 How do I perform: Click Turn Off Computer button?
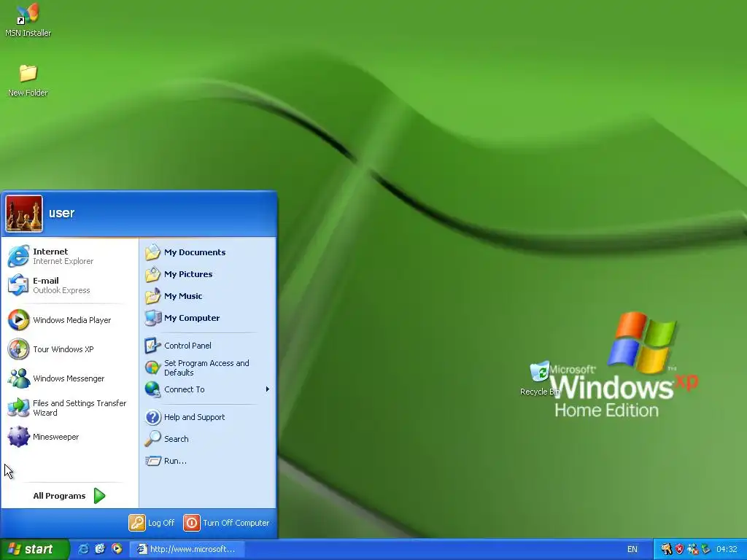227,523
